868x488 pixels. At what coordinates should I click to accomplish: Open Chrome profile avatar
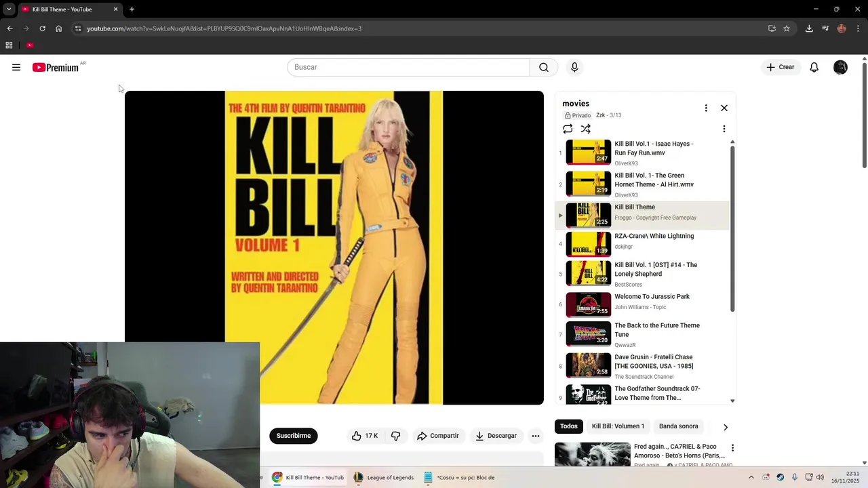[842, 28]
